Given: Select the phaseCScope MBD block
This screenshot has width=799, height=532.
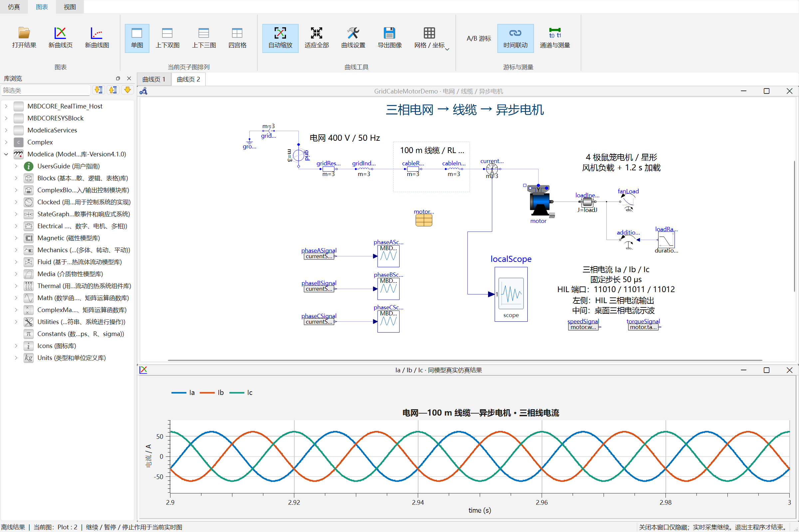Looking at the screenshot, I should pyautogui.click(x=388, y=321).
